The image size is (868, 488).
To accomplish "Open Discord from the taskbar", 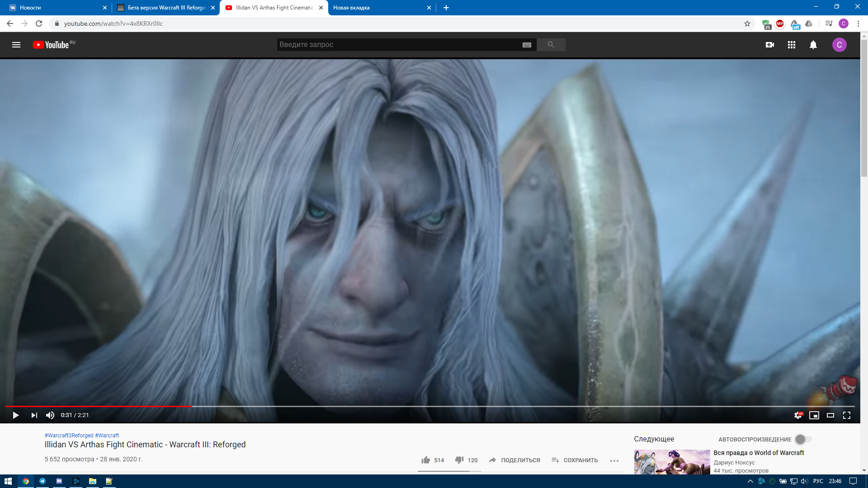I will click(59, 481).
